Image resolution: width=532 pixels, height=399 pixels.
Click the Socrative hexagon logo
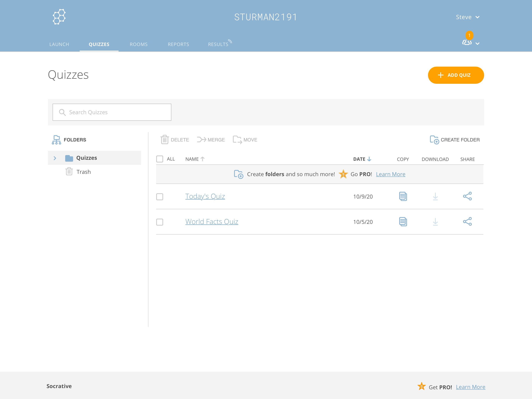(59, 17)
